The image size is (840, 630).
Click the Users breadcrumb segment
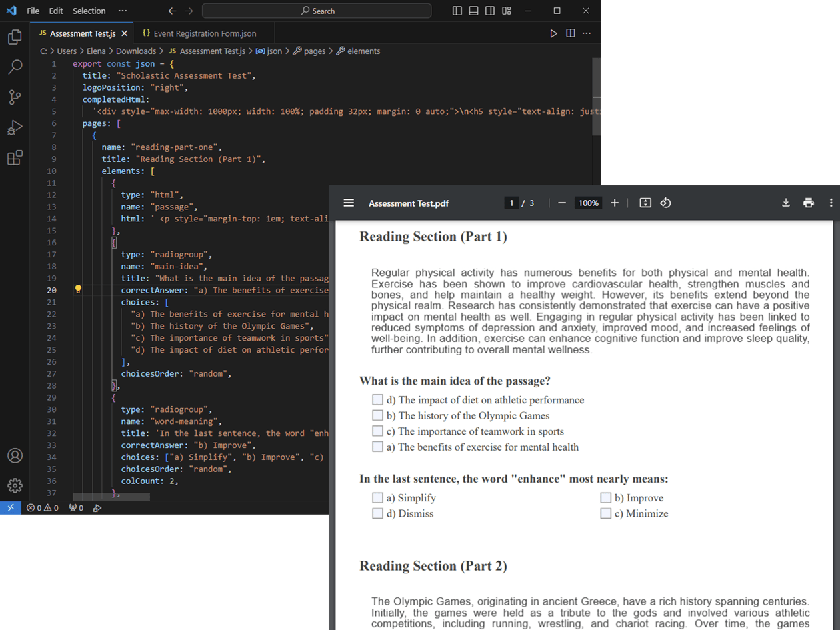click(67, 51)
